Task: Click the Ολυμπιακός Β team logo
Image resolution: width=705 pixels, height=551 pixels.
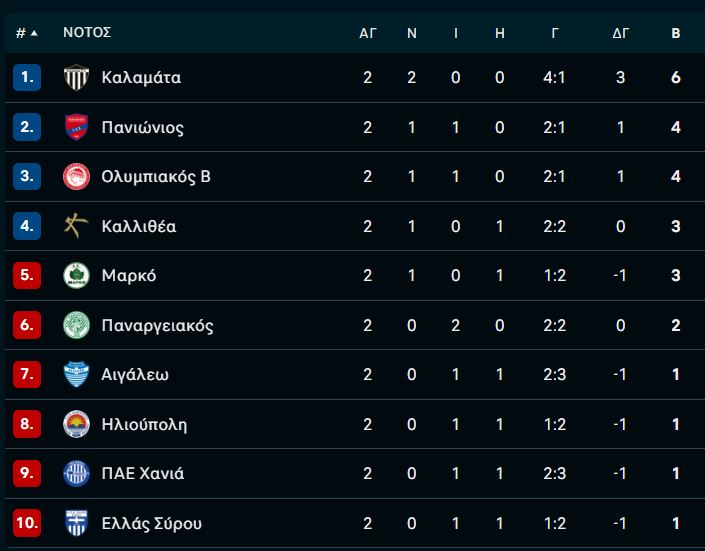Action: 76,176
